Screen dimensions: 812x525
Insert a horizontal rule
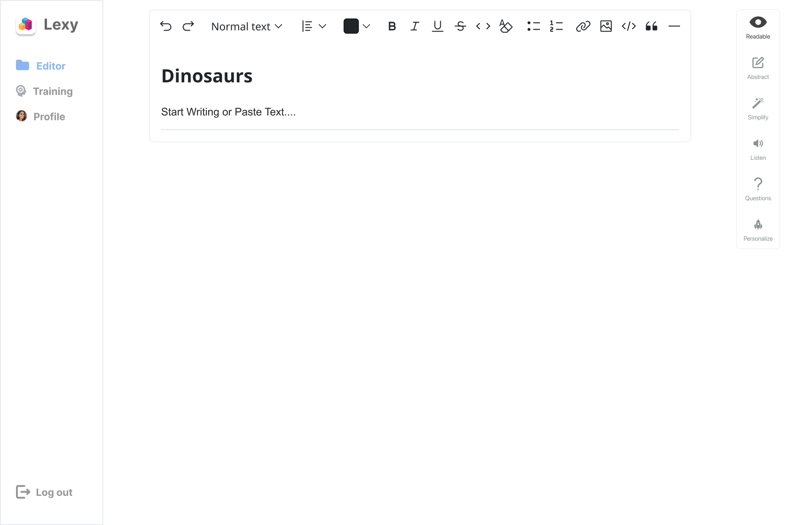pos(674,26)
